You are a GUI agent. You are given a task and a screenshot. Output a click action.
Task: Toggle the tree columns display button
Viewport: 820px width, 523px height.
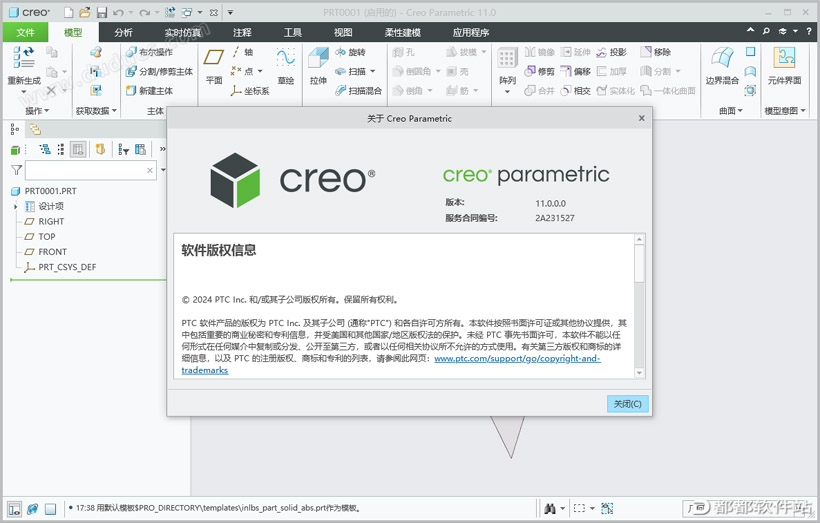point(78,150)
